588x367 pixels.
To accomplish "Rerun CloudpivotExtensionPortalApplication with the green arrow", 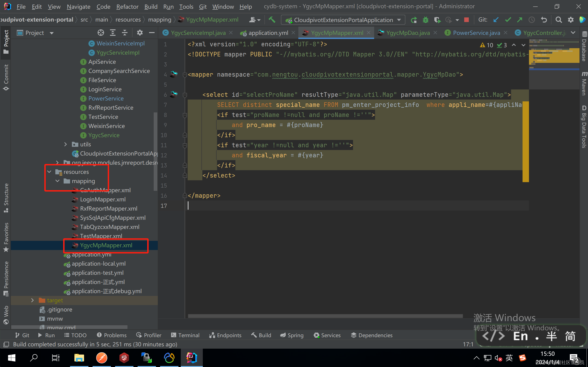I will coord(414,20).
